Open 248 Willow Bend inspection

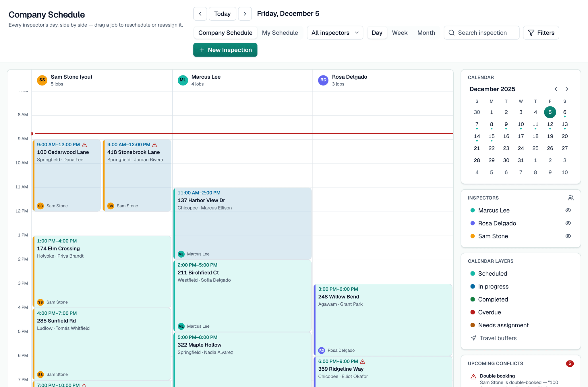pos(383,320)
